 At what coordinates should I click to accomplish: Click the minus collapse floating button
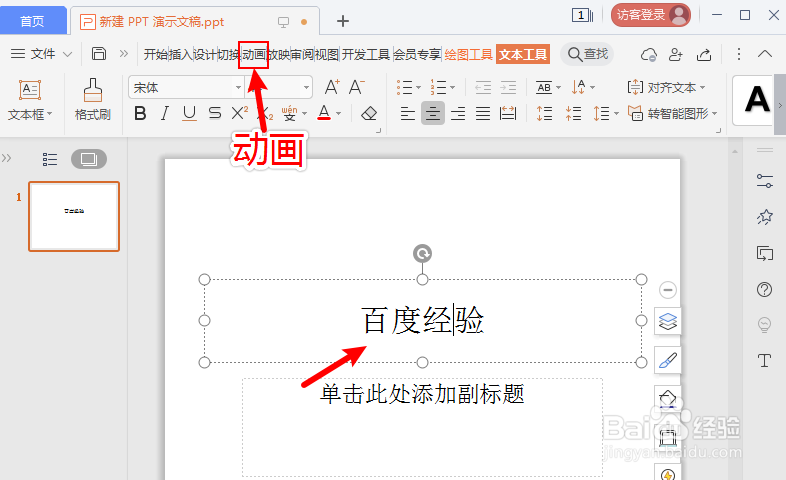(x=668, y=290)
